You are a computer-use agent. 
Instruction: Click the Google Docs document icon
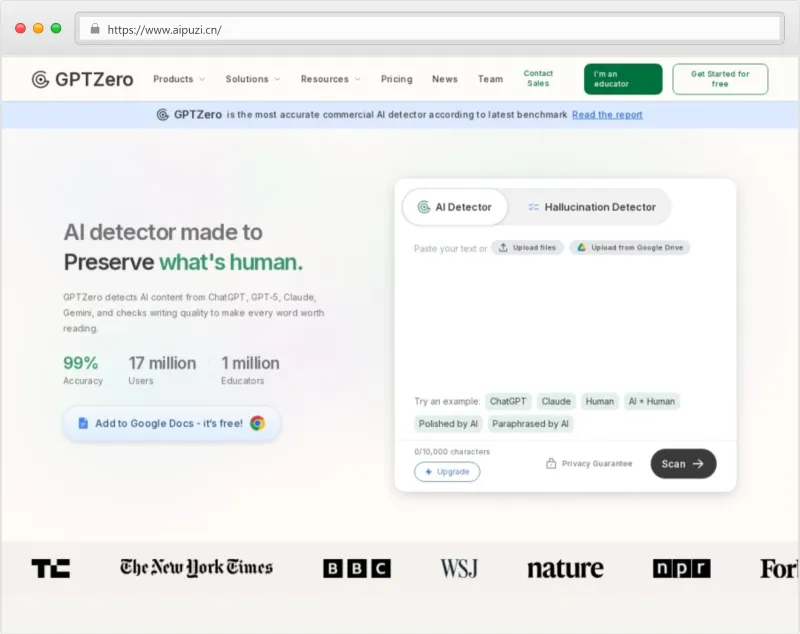(x=83, y=423)
